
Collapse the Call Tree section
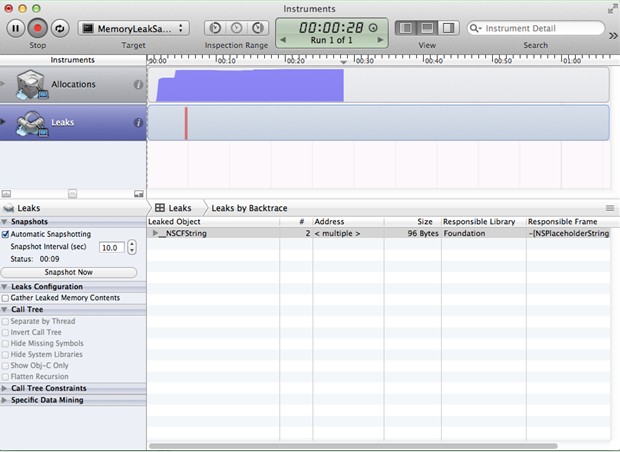[x=4, y=309]
